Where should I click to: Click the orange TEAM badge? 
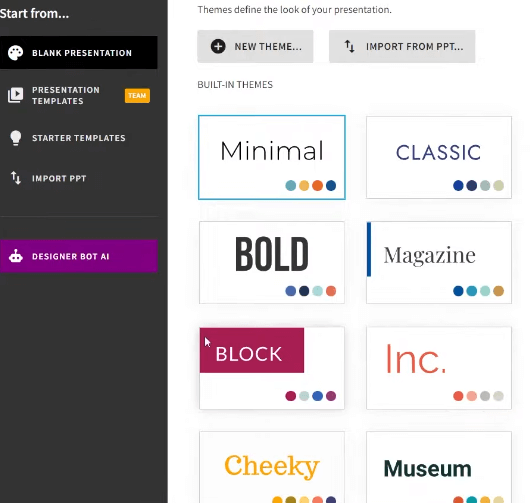(137, 96)
